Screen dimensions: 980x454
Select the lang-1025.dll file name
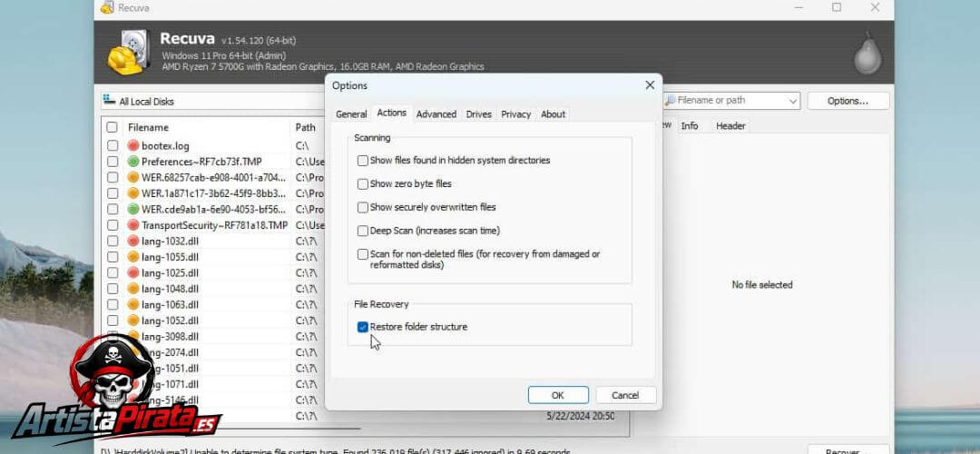coord(170,272)
